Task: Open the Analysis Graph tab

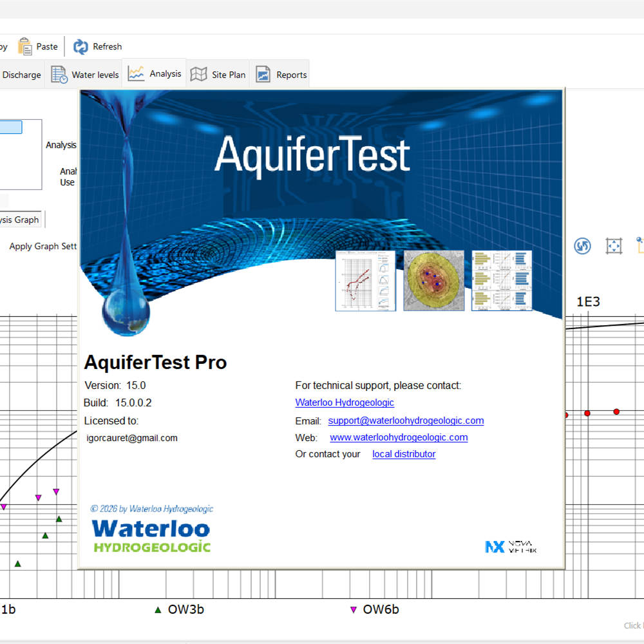Action: (18, 219)
